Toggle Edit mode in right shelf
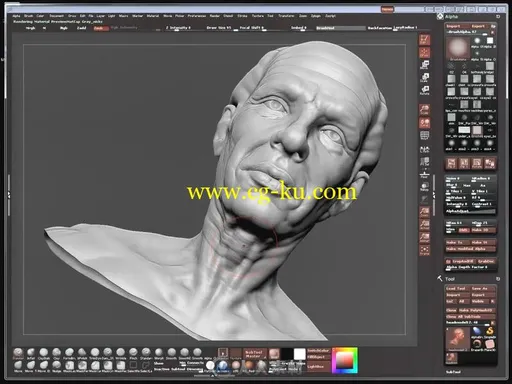This screenshot has width=512, height=384. (x=424, y=40)
